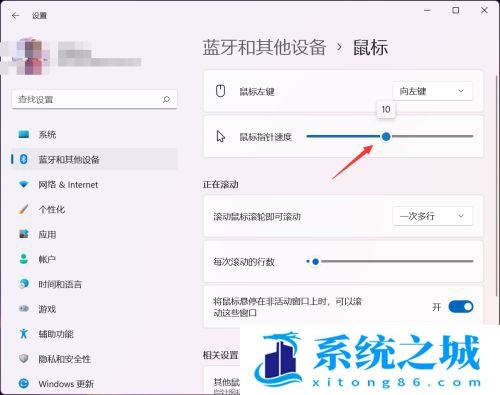Open Windows 更新 page
The height and width of the screenshot is (395, 500).
coord(94,384)
